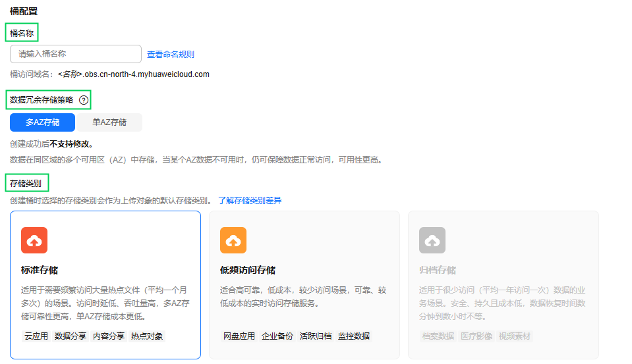Click the 创建成功后不支持修改 notice
This screenshot has height=364, width=632.
click(53, 144)
